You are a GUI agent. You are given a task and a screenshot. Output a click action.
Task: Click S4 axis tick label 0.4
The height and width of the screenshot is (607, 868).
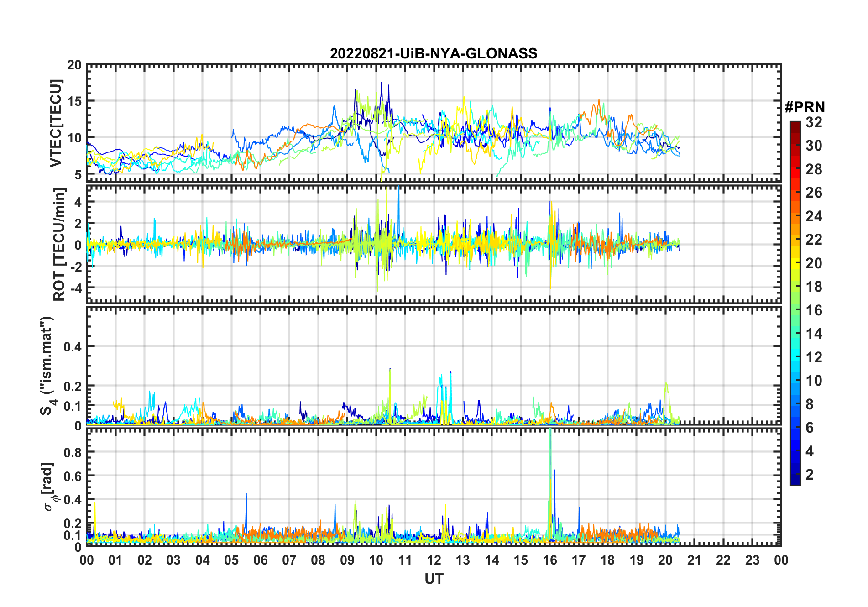click(x=73, y=347)
